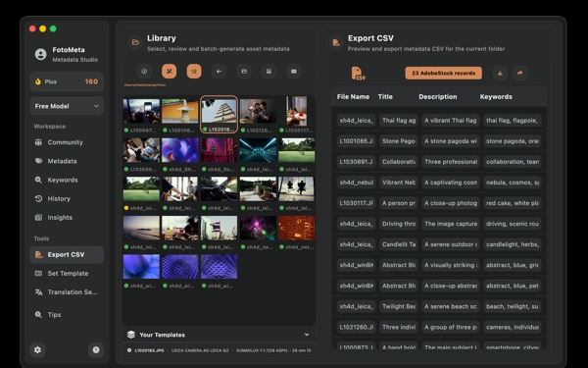
Task: Click the 23 AdobeStock records button
Action: tap(444, 74)
